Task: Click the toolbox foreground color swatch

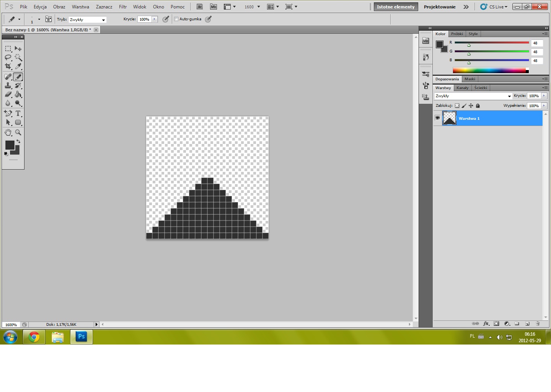Action: coord(10,145)
